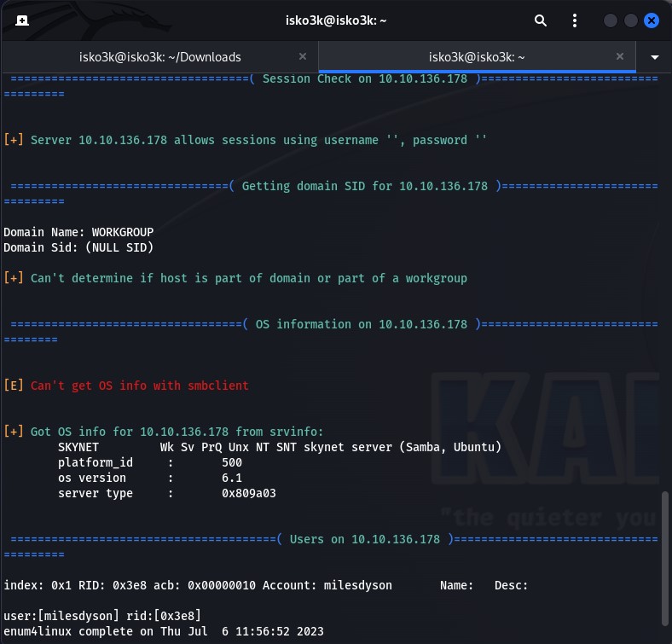Image resolution: width=672 pixels, height=644 pixels.
Task: Close the ~/Downloads tab
Action: click(302, 57)
